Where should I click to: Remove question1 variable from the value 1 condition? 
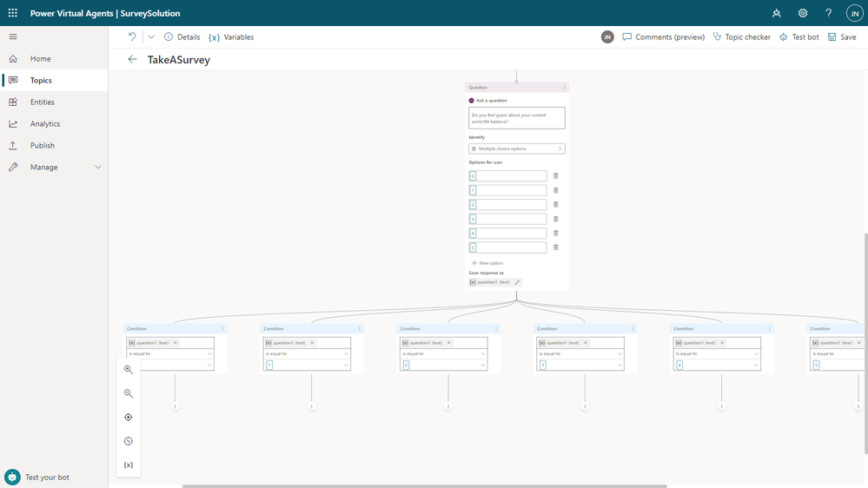click(x=312, y=342)
